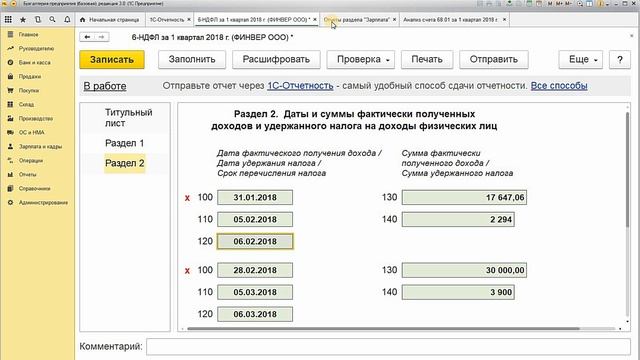The width and height of the screenshot is (640, 360).
Task: Click the info icon in title bar
Action: point(600,4)
